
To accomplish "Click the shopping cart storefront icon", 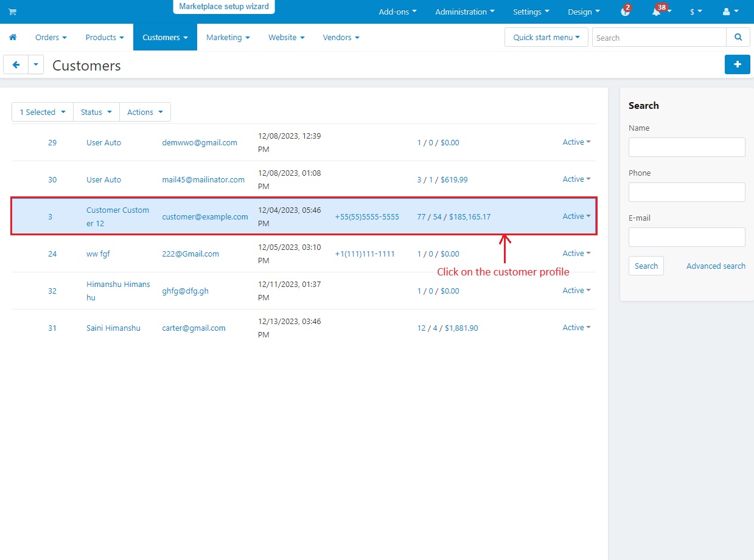I will coord(12,12).
